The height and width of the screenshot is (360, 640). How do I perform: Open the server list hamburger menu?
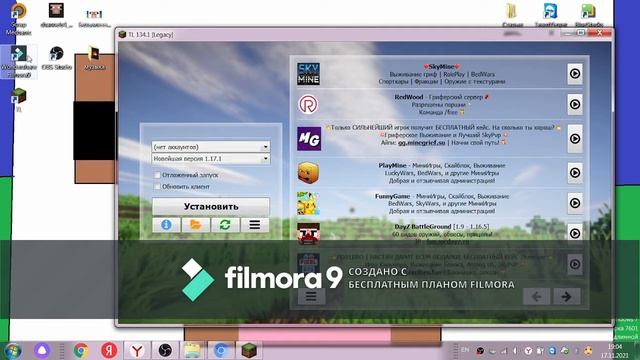(x=311, y=297)
